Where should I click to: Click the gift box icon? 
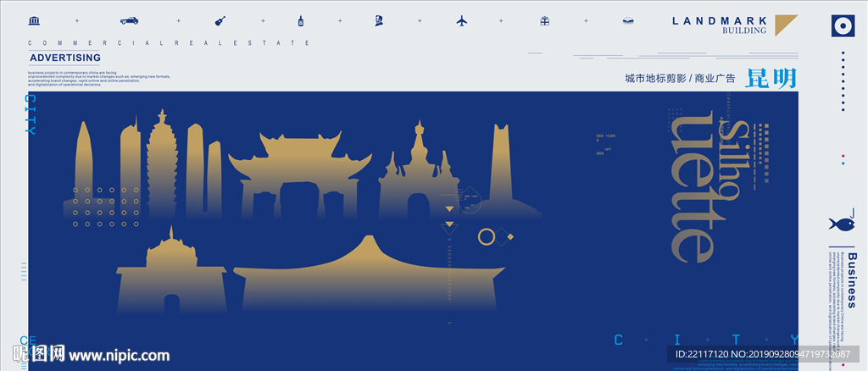point(545,21)
